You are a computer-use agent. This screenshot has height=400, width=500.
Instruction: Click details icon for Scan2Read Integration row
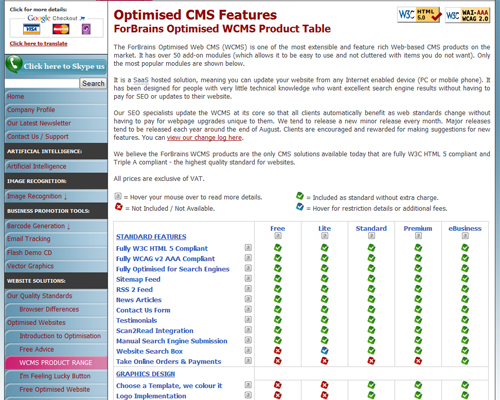point(248,330)
